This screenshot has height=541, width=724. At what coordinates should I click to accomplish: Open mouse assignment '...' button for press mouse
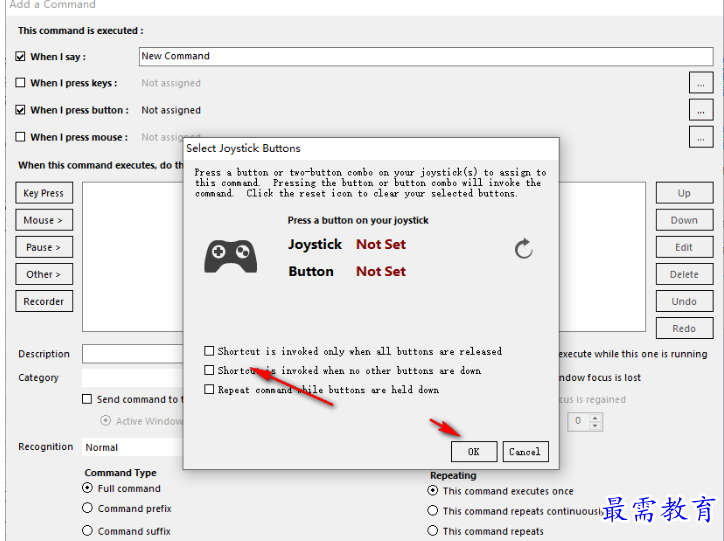[x=701, y=137]
